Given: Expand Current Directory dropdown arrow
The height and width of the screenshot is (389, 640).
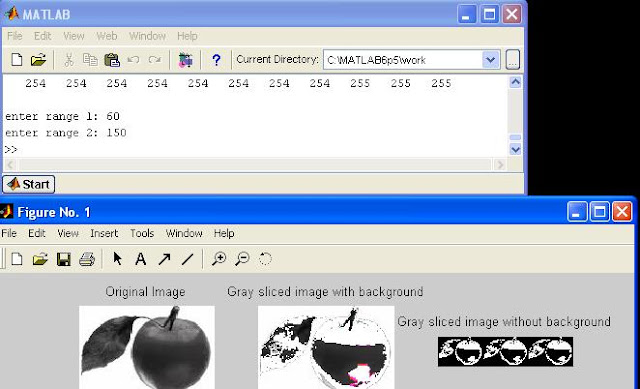Looking at the screenshot, I should (x=491, y=60).
